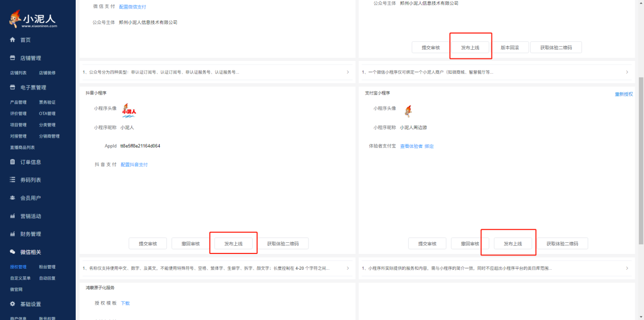Select 对接管理 in the sidebar
This screenshot has height=320, width=644.
click(18, 136)
